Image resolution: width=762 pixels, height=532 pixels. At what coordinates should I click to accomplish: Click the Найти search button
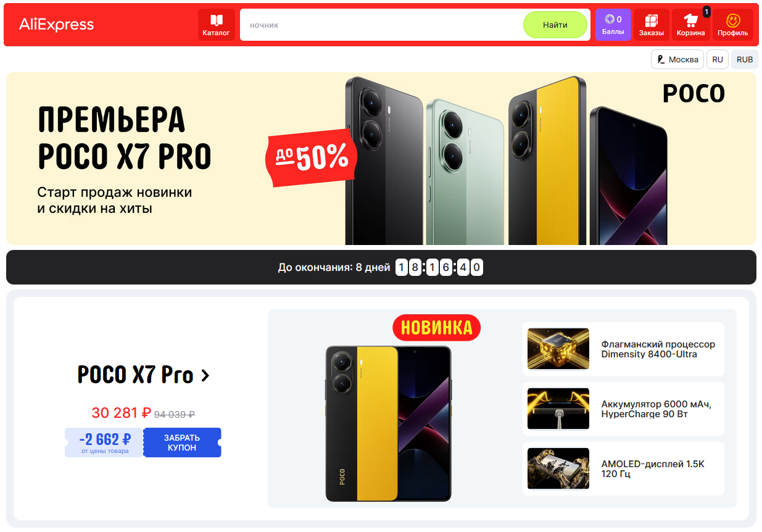[555, 25]
